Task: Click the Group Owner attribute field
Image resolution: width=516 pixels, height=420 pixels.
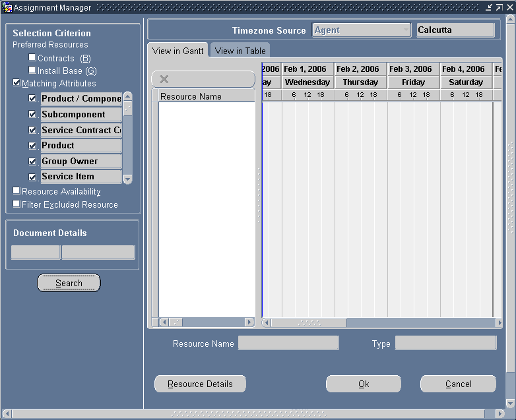Action: point(81,161)
